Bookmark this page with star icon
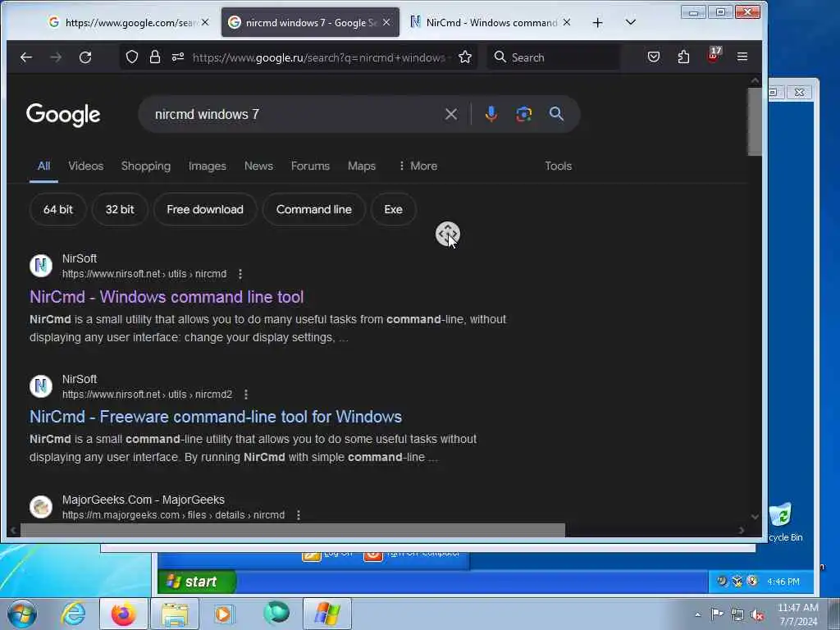This screenshot has height=630, width=840. point(465,57)
